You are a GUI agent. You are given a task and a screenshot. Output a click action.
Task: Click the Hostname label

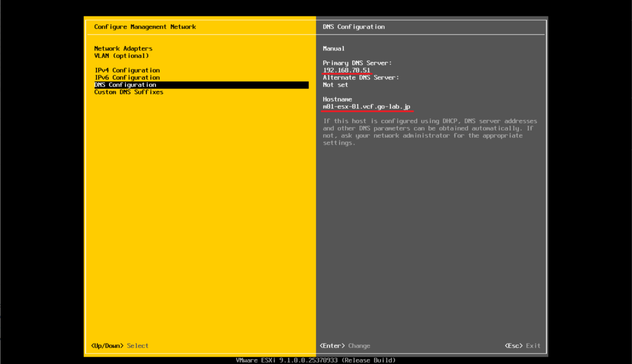[x=338, y=99]
